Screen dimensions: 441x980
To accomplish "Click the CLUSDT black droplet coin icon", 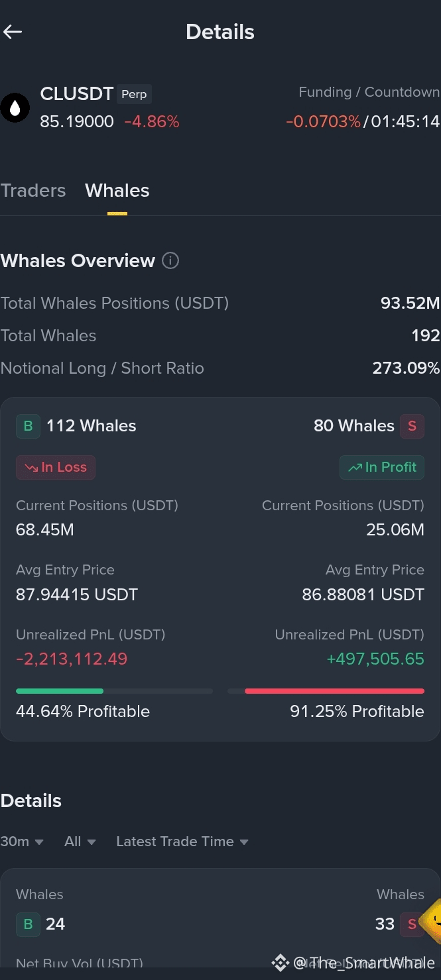I will 15,108.
